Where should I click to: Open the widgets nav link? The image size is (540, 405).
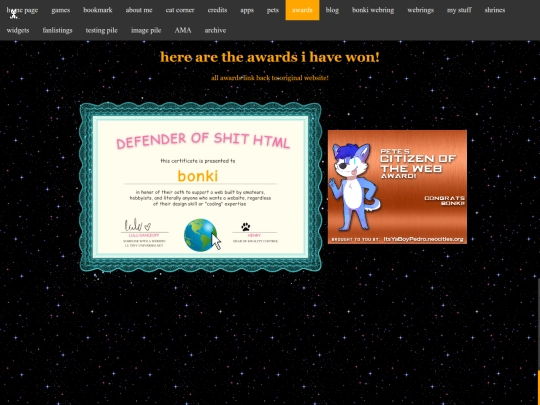18,30
